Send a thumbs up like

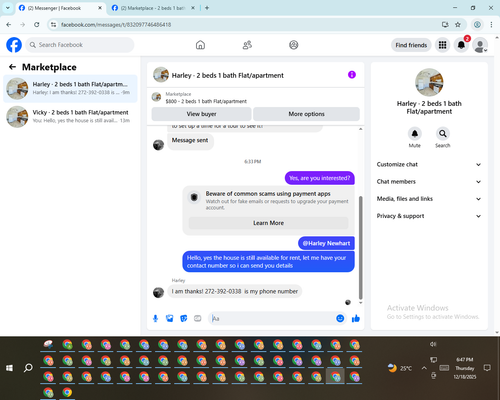(356, 319)
